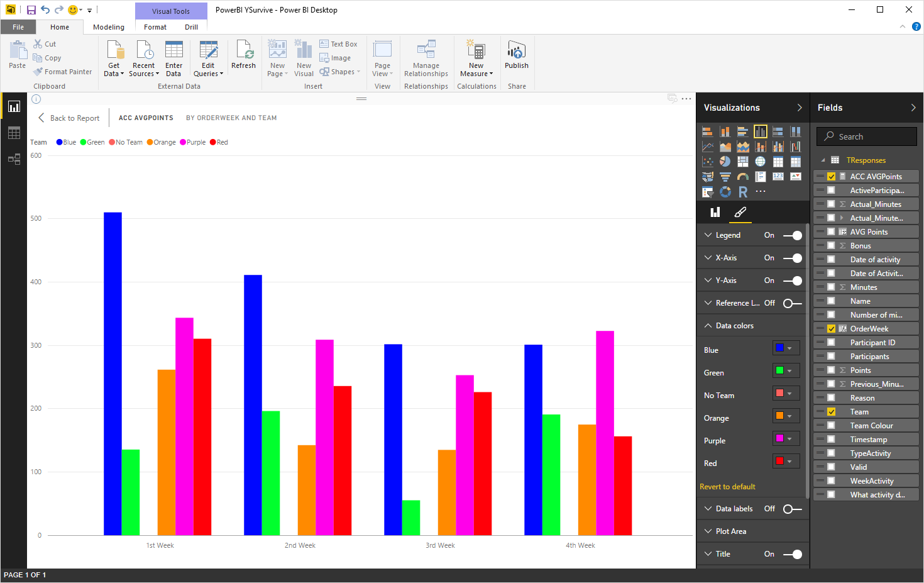Switch to the Modeling ribbon tab
Screen dimensions: 924x583
pos(108,27)
